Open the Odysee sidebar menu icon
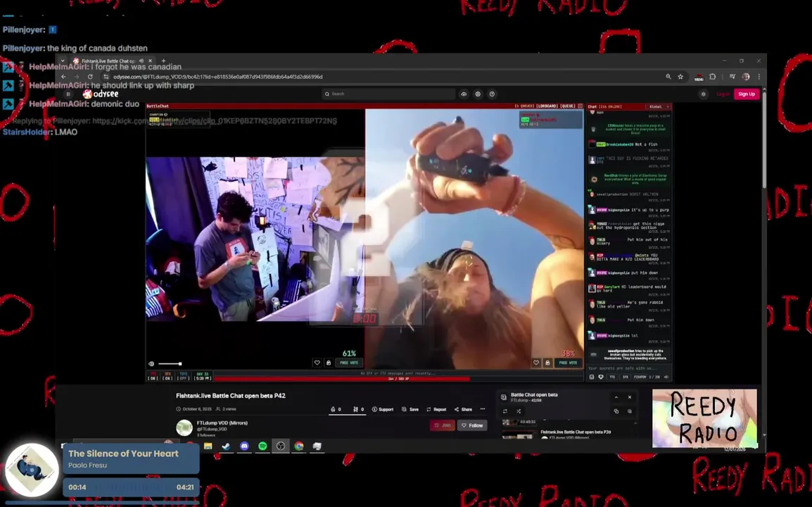This screenshot has width=812, height=507. (68, 94)
